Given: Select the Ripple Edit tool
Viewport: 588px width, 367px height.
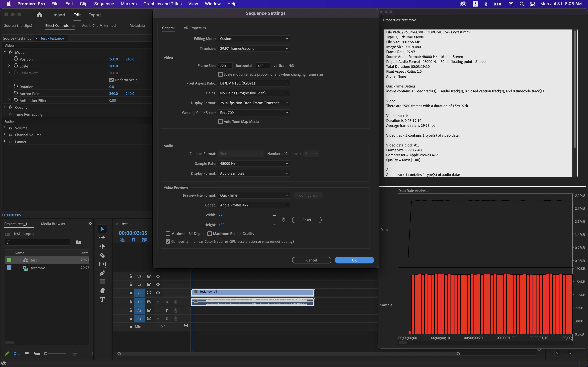Looking at the screenshot, I should click(102, 246).
